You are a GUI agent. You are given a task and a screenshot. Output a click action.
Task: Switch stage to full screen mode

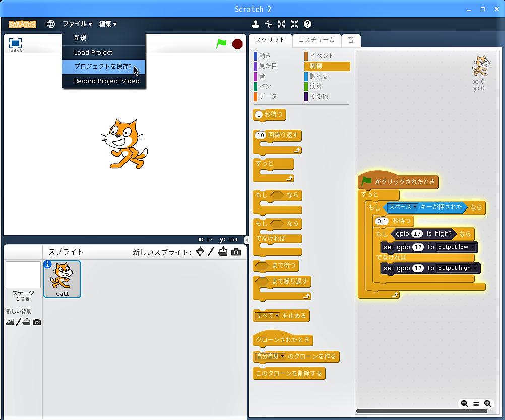click(16, 43)
